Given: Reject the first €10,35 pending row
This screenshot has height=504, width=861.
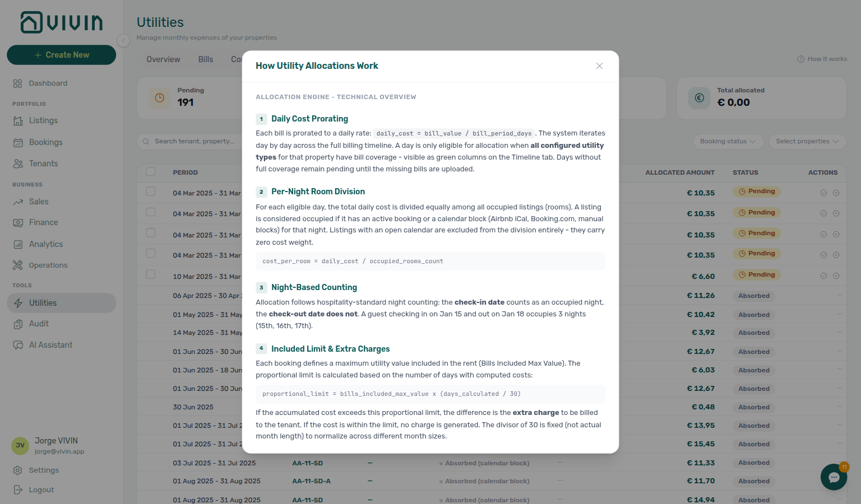Looking at the screenshot, I should (x=836, y=193).
